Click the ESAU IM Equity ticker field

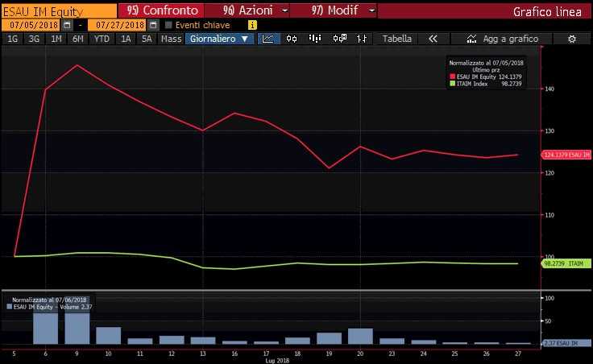click(56, 10)
